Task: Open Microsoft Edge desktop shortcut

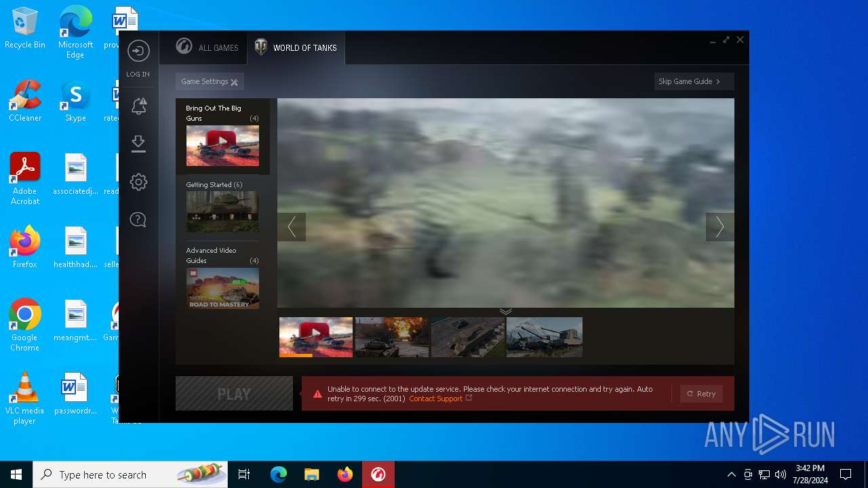Action: click(75, 33)
